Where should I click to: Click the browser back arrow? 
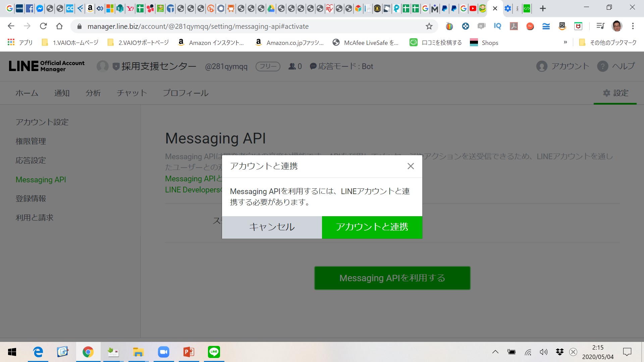[11, 26]
